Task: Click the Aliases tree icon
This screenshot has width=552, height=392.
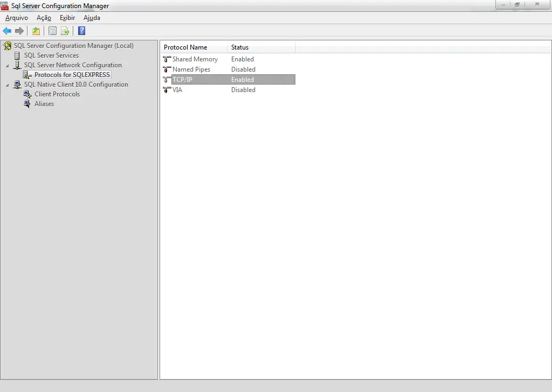Action: click(27, 104)
